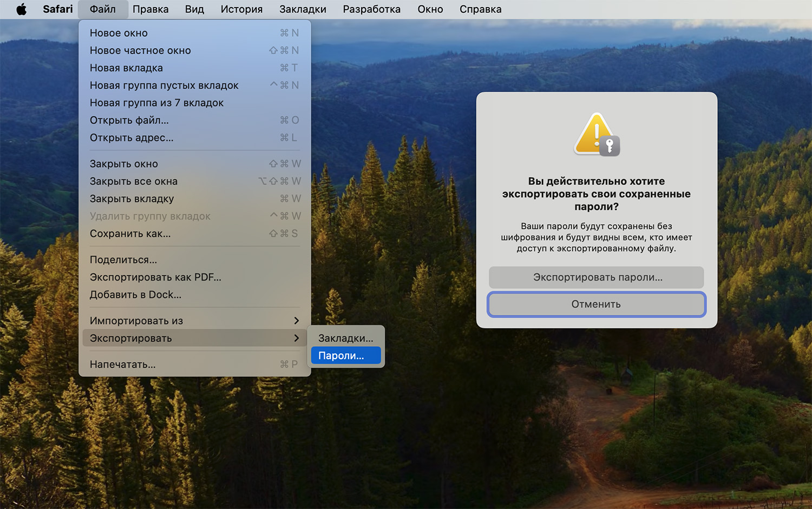
Task: Open the Вид menu
Action: point(194,9)
